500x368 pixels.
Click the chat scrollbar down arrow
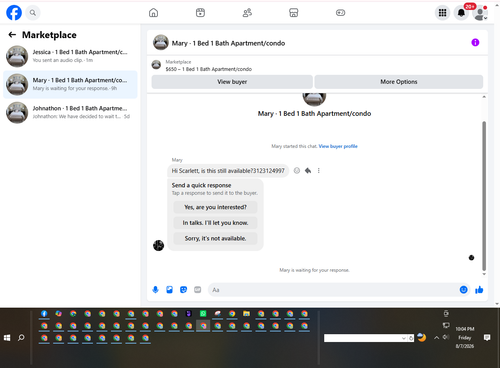(484, 274)
